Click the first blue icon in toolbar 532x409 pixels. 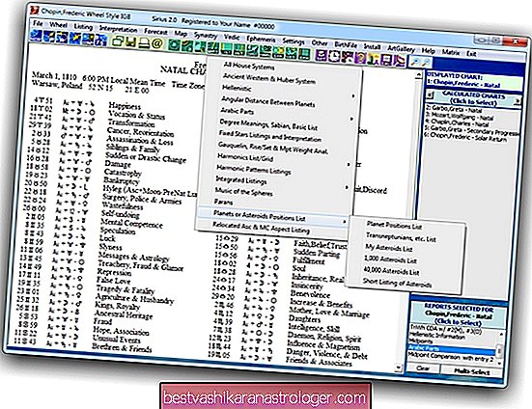coord(36,36)
